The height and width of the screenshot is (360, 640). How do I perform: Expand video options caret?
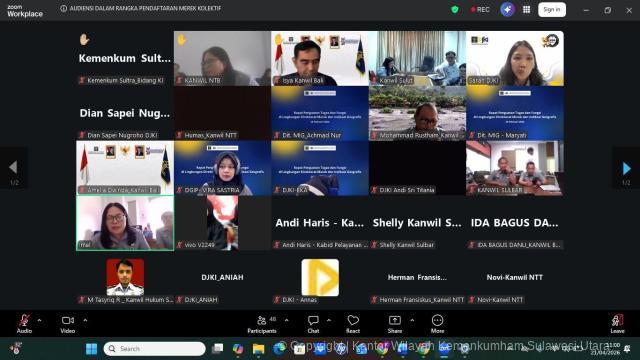pyautogui.click(x=85, y=320)
